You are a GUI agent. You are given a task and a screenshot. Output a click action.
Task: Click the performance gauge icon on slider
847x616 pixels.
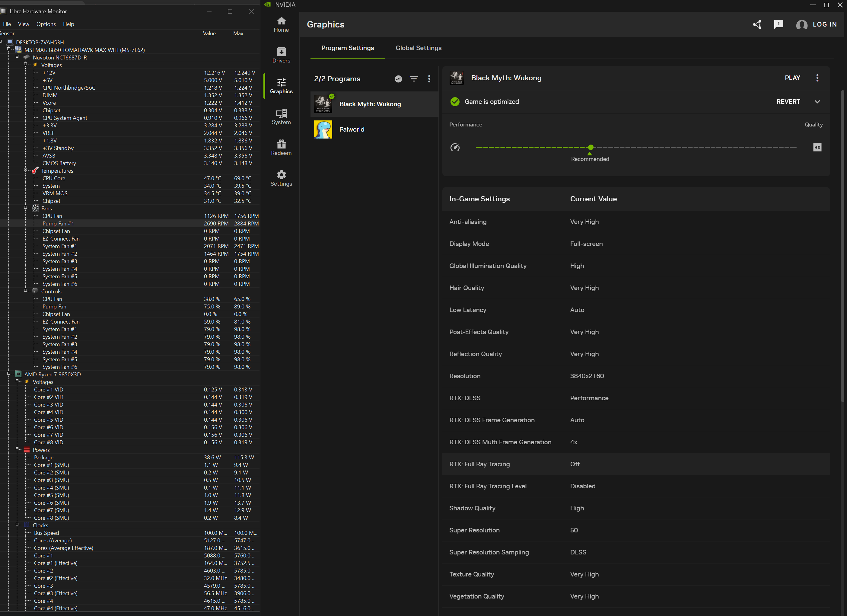coord(455,147)
